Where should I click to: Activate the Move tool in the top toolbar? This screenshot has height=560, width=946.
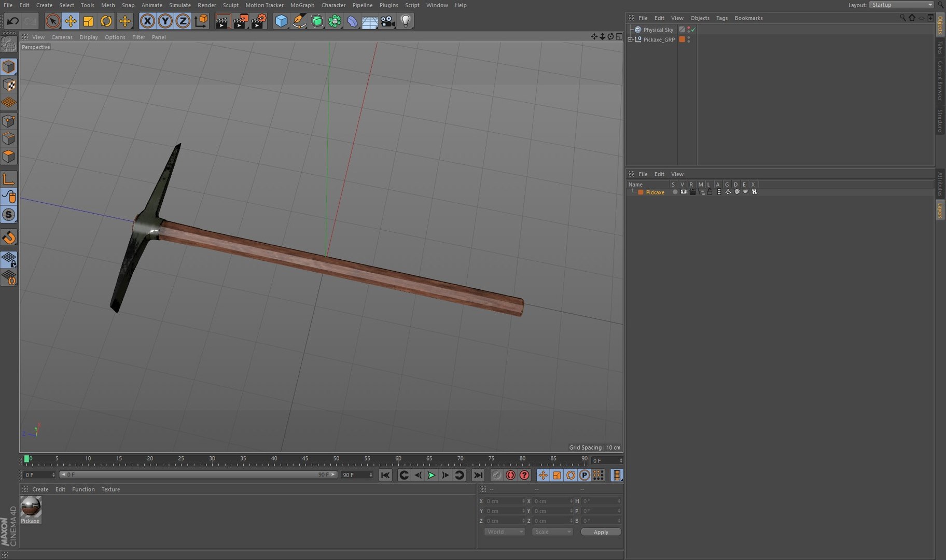71,21
